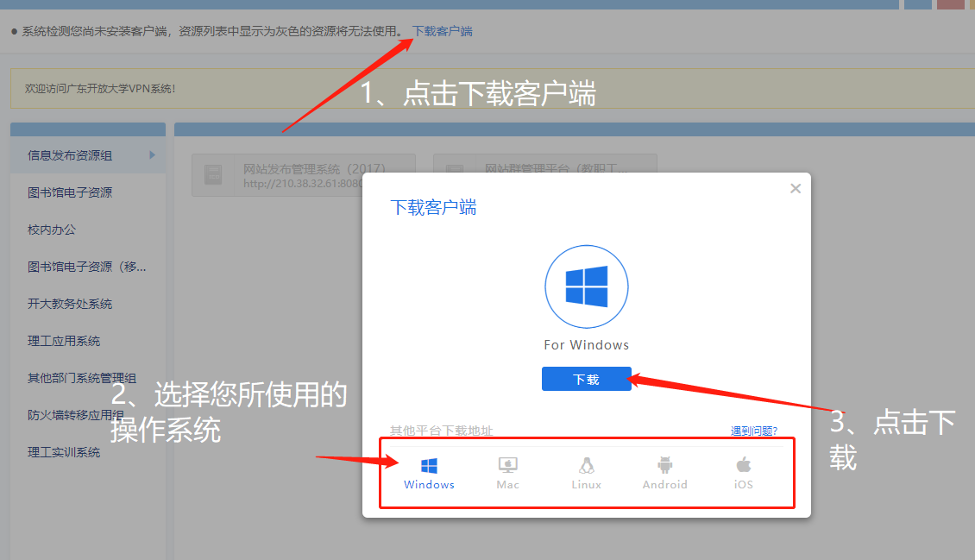Select 理工实训系统 in the sidebar
The image size is (975, 560).
pyautogui.click(x=64, y=452)
